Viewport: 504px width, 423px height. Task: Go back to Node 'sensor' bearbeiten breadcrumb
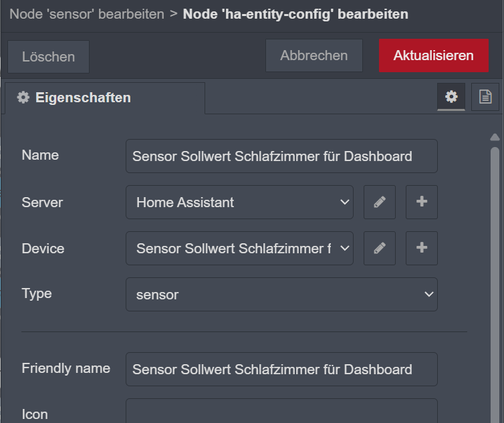point(86,14)
